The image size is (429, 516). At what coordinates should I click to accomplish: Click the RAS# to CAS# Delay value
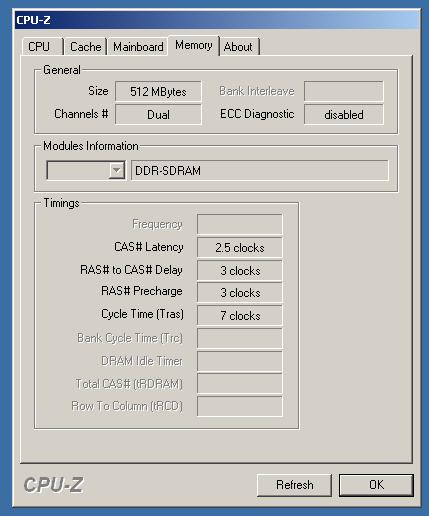(x=240, y=270)
